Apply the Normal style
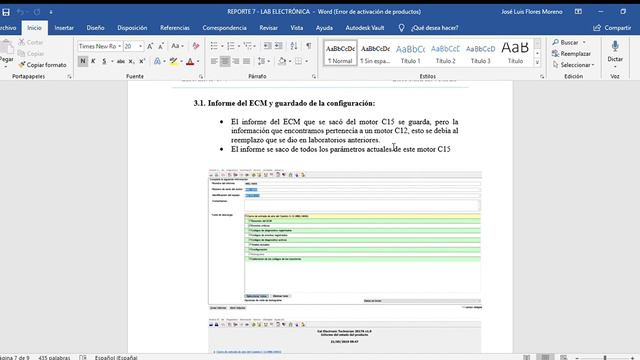This screenshot has width=640, height=360. 340,53
